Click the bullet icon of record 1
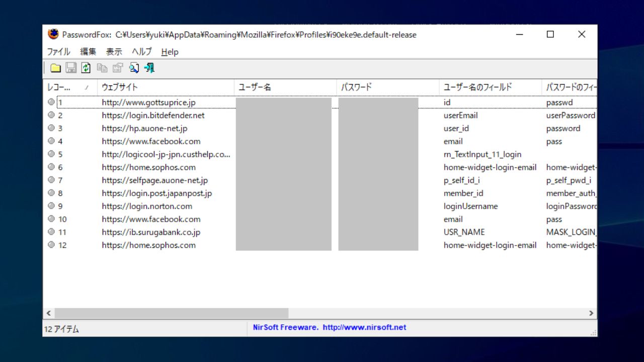 tap(51, 102)
